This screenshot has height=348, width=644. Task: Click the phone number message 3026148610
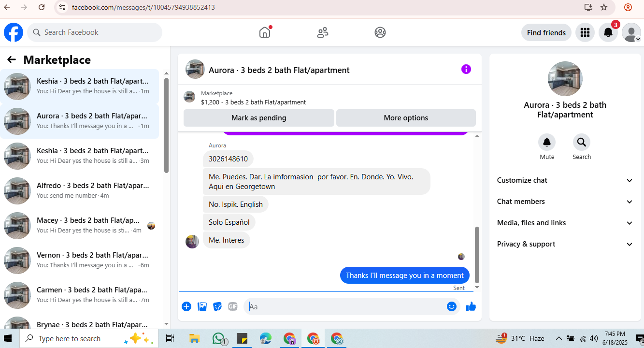coord(228,159)
